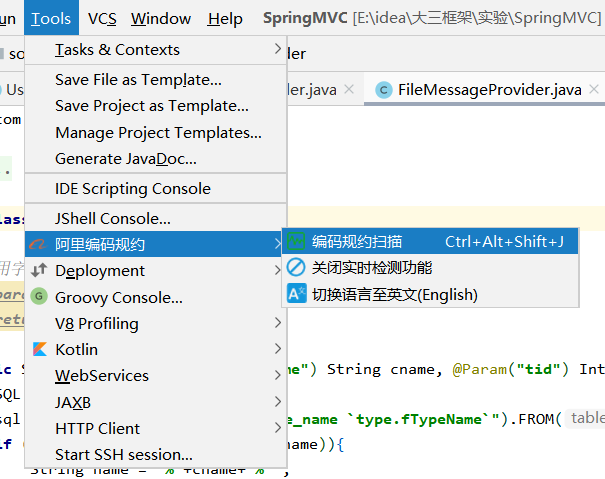Screen dimensions: 605x479
Task: Select Tasks & Contexts menu entry
Action: click(156, 50)
